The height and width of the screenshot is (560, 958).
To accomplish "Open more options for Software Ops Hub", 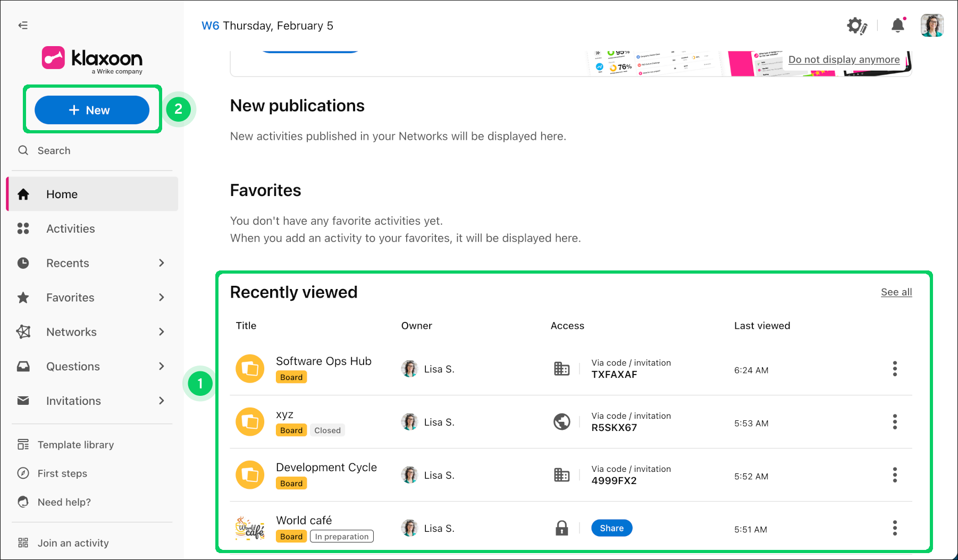I will coord(895,369).
